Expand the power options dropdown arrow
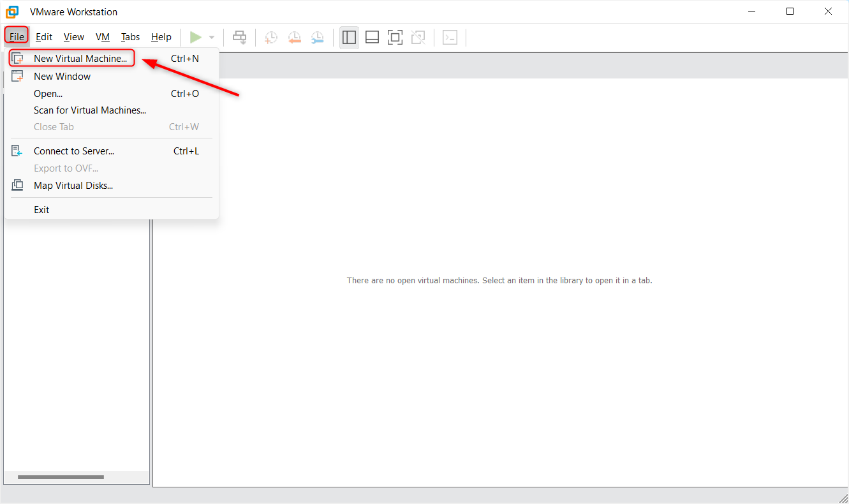This screenshot has height=504, width=849. pyautogui.click(x=212, y=38)
